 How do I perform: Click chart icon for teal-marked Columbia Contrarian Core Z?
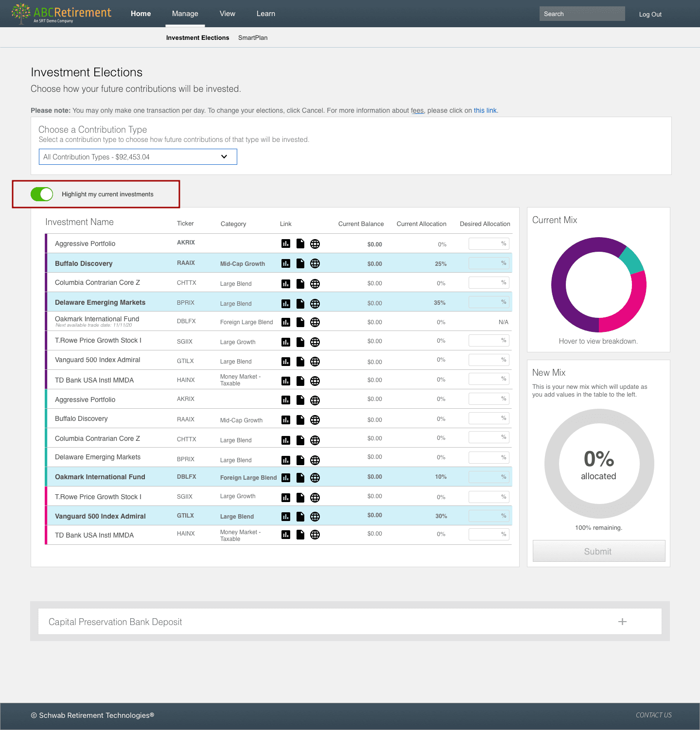286,440
